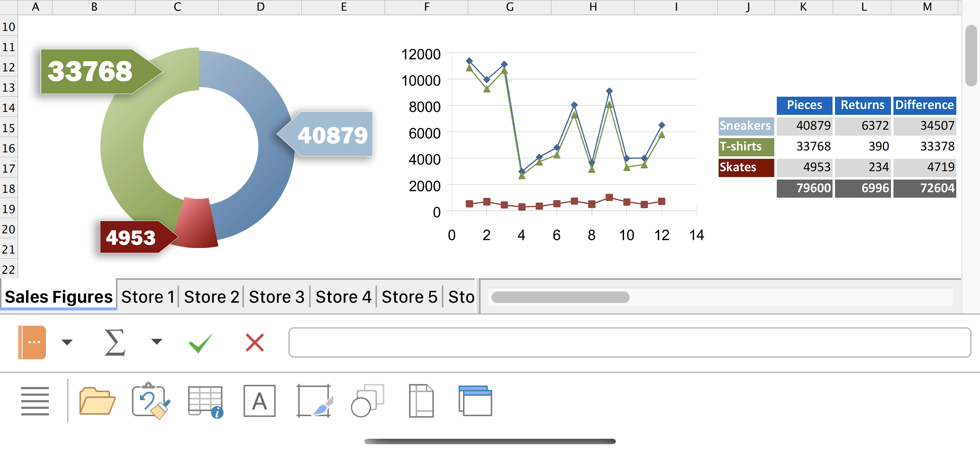Expand the Sum function dropdown arrow
This screenshot has height=453, width=980.
pyautogui.click(x=156, y=342)
